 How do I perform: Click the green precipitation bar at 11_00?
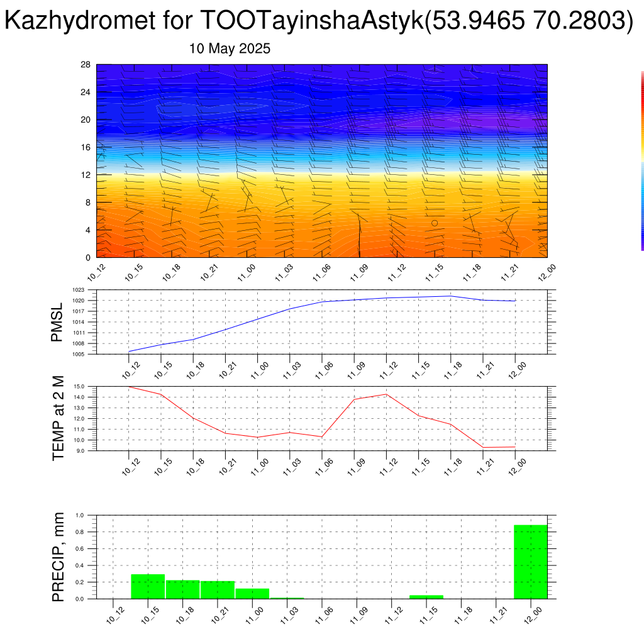[252, 594]
